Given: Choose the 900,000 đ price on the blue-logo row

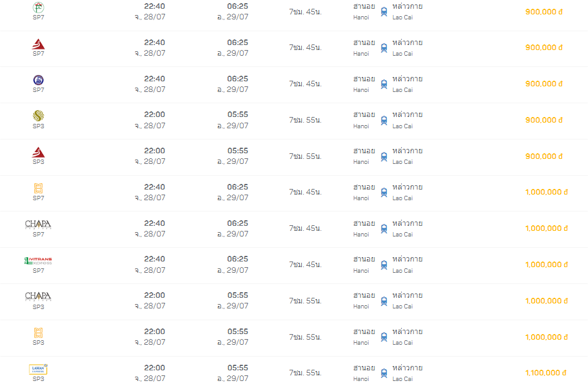Looking at the screenshot, I should click(x=544, y=84).
